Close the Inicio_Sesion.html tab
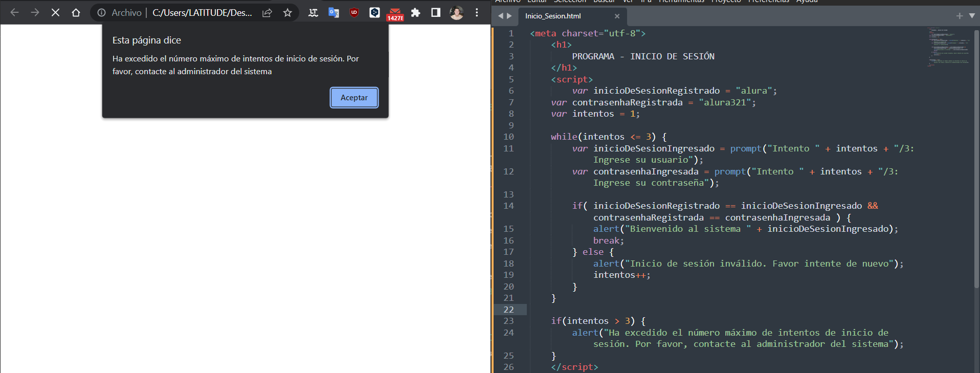Image resolution: width=980 pixels, height=373 pixels. [617, 16]
